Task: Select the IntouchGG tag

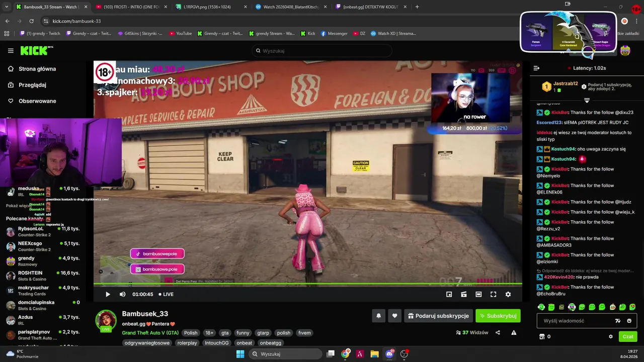Action: (x=217, y=343)
